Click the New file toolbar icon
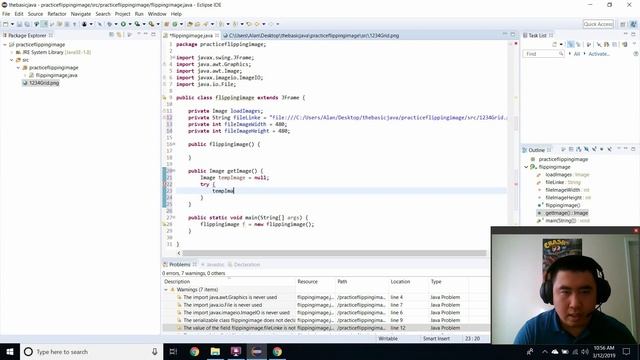The width and height of the screenshot is (640, 360). pos(6,24)
